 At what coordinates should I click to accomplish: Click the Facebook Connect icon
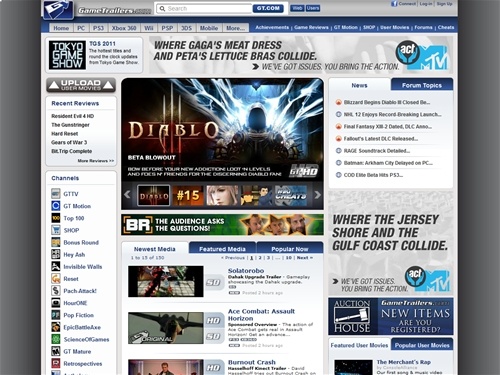[394, 4]
